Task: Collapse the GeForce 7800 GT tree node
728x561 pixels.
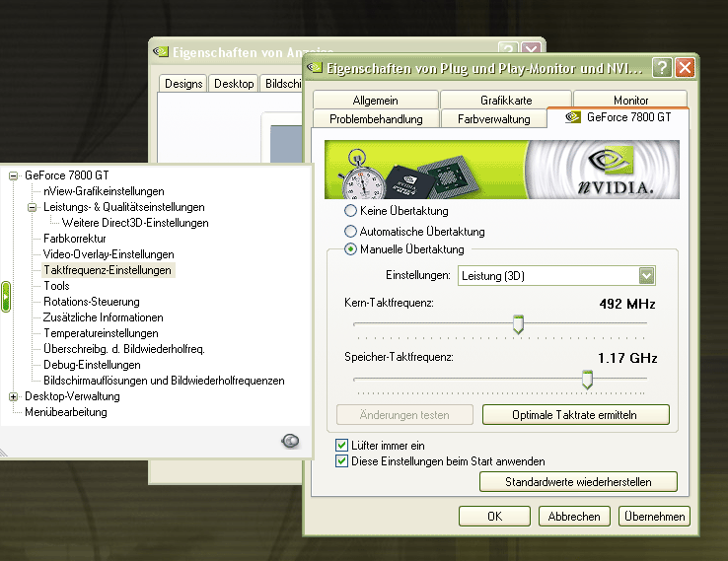Action: click(x=14, y=175)
